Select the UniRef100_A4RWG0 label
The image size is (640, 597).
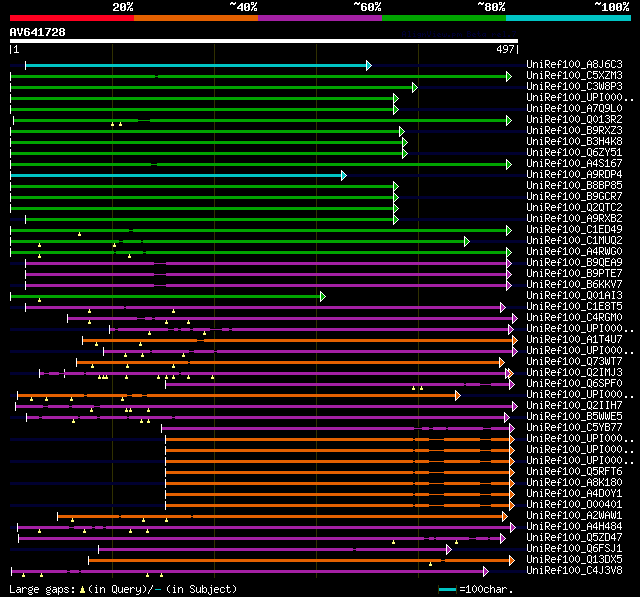(574, 252)
